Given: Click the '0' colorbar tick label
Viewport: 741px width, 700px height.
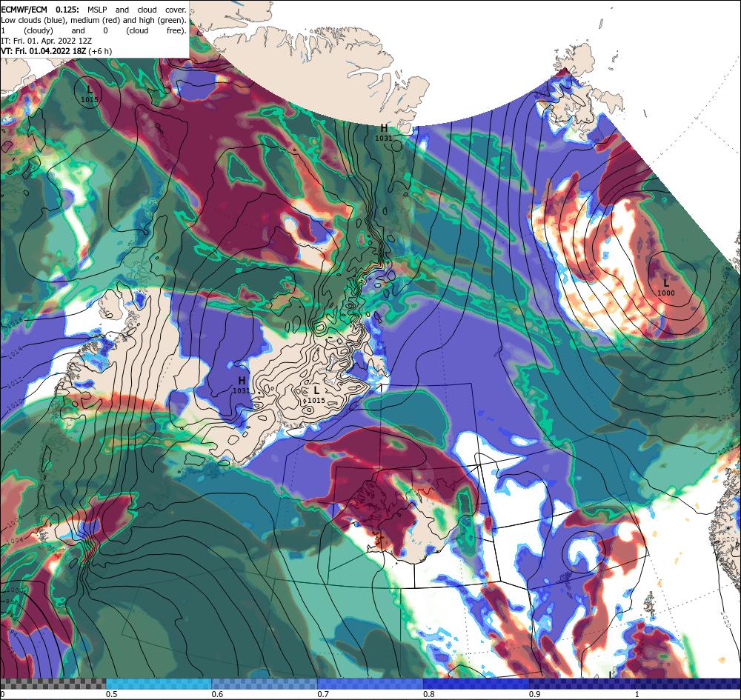Looking at the screenshot, I should [x=2, y=694].
